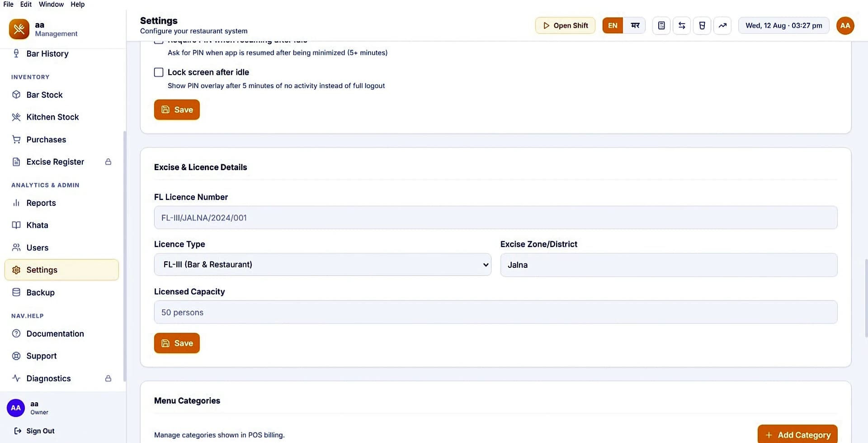
Task: Click the 'Manage categories shown in POS billing.' text
Action: click(x=219, y=435)
